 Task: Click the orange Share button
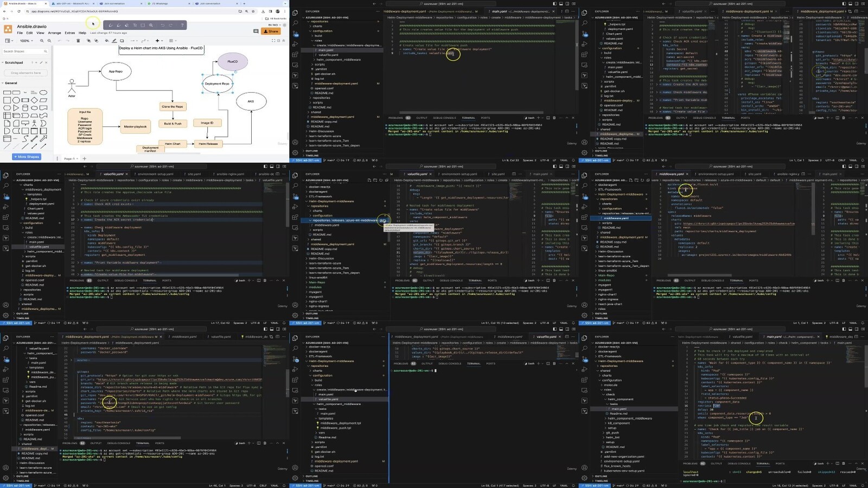[271, 31]
